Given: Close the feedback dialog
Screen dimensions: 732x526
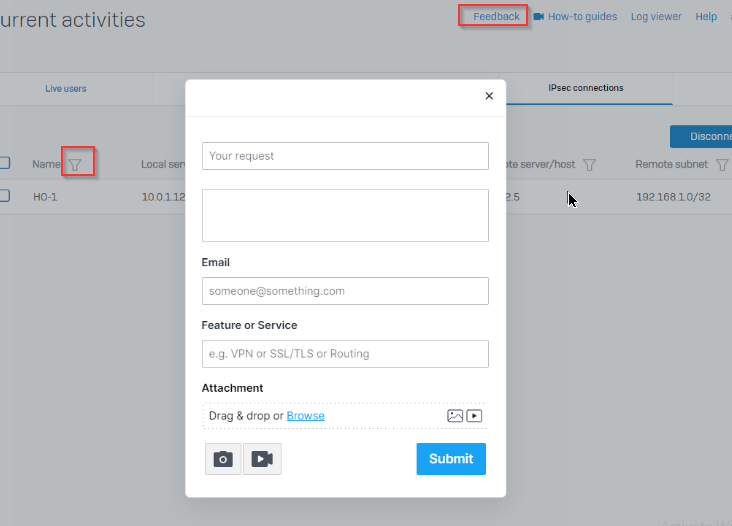Looking at the screenshot, I should [489, 96].
